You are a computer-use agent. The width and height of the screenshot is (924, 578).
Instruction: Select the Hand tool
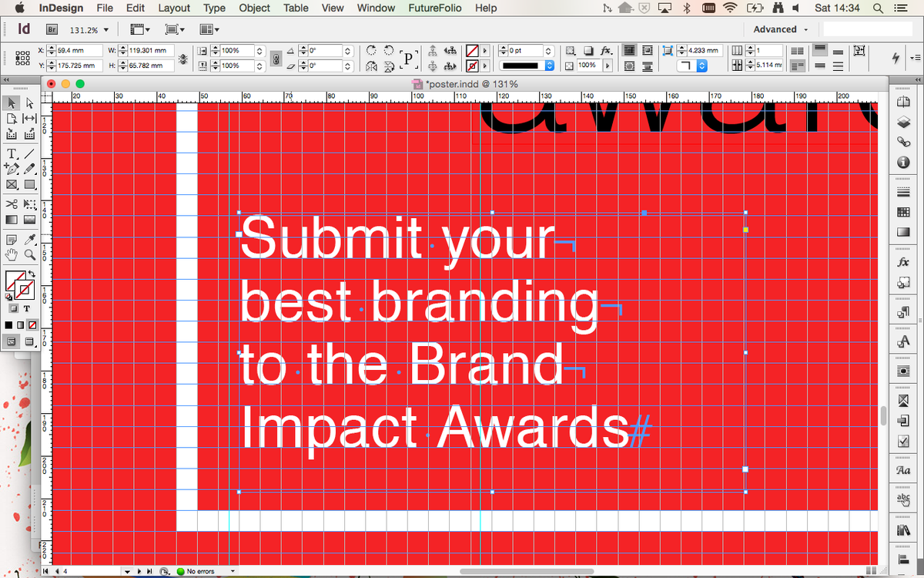(x=10, y=254)
